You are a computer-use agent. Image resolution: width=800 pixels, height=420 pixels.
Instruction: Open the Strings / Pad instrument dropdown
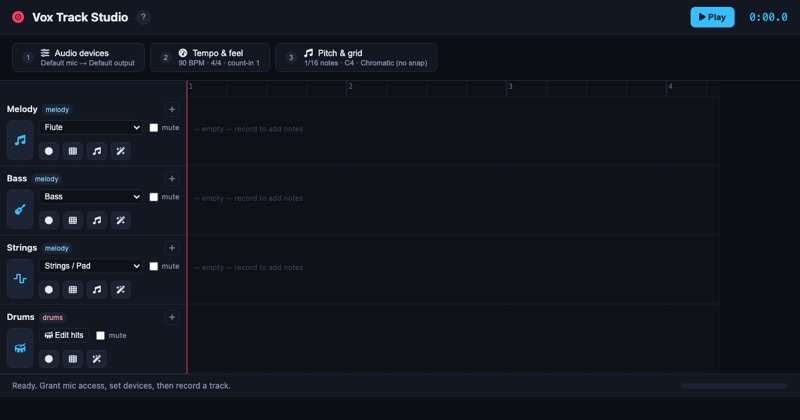[x=91, y=266]
